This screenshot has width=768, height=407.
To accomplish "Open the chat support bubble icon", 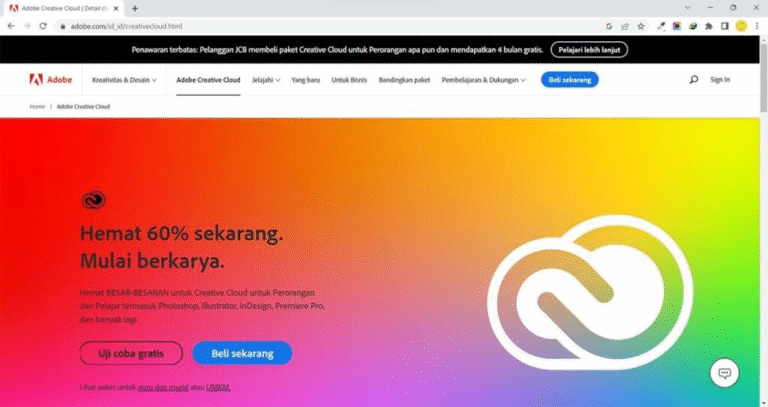I will [x=724, y=373].
